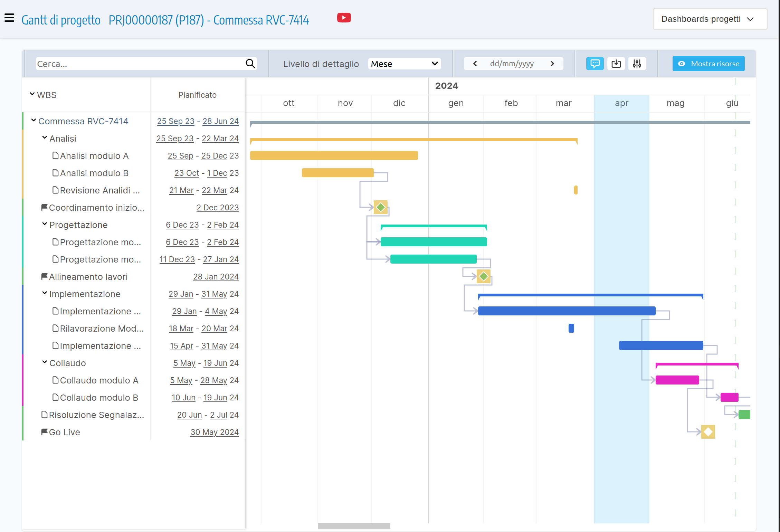
Task: Click the date input field dd/mm/yyyy
Action: [513, 63]
